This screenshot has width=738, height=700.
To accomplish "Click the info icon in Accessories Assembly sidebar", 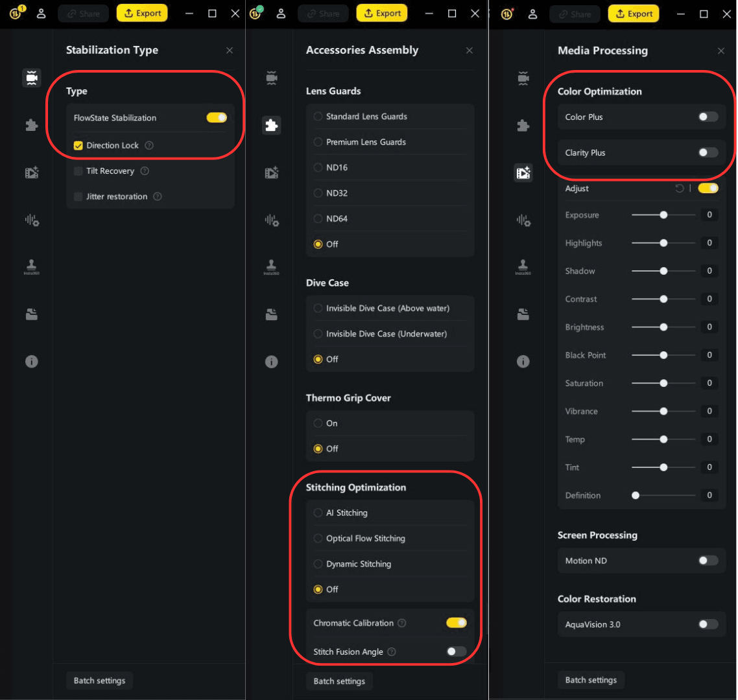I will pos(272,362).
